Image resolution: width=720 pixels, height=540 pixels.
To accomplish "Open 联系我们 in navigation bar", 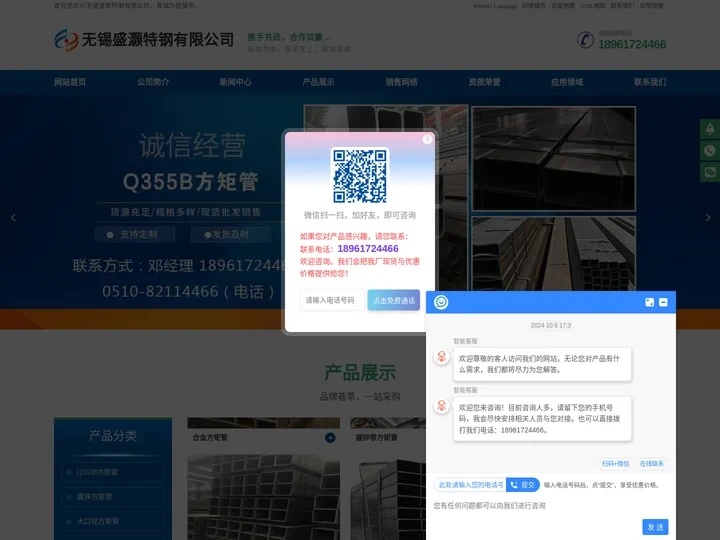I will click(x=650, y=82).
